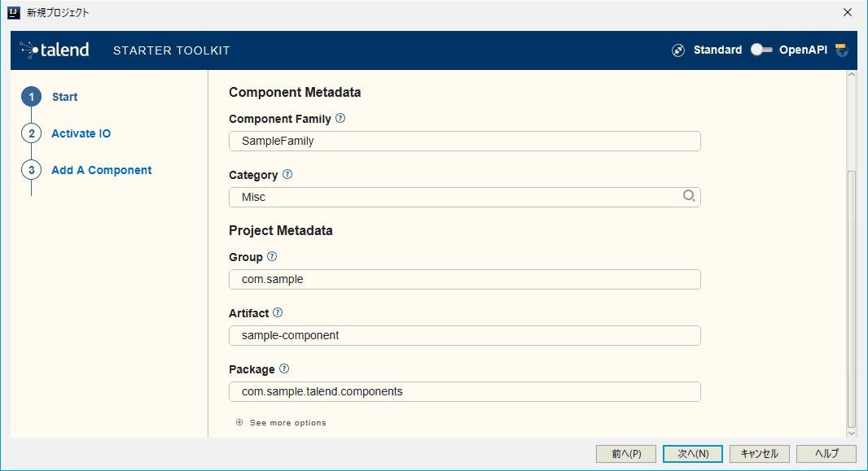Click the 前へ(P) previous button
Screen dimensions: 868x471
[626, 454]
